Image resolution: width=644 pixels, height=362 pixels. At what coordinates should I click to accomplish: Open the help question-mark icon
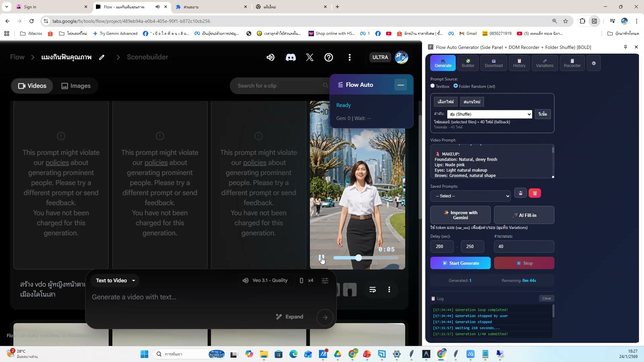pyautogui.click(x=329, y=57)
